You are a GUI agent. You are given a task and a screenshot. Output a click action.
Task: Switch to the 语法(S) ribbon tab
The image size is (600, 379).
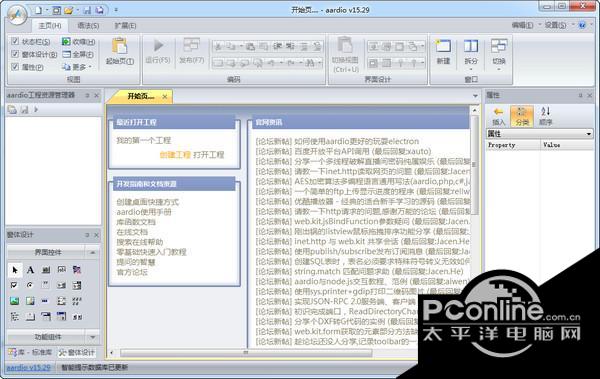pyautogui.click(x=88, y=26)
